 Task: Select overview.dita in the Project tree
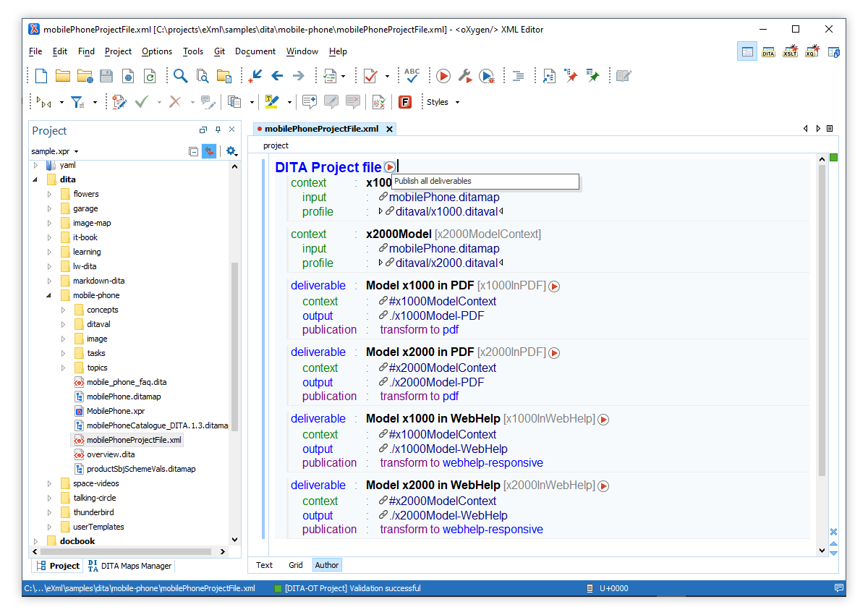point(111,454)
